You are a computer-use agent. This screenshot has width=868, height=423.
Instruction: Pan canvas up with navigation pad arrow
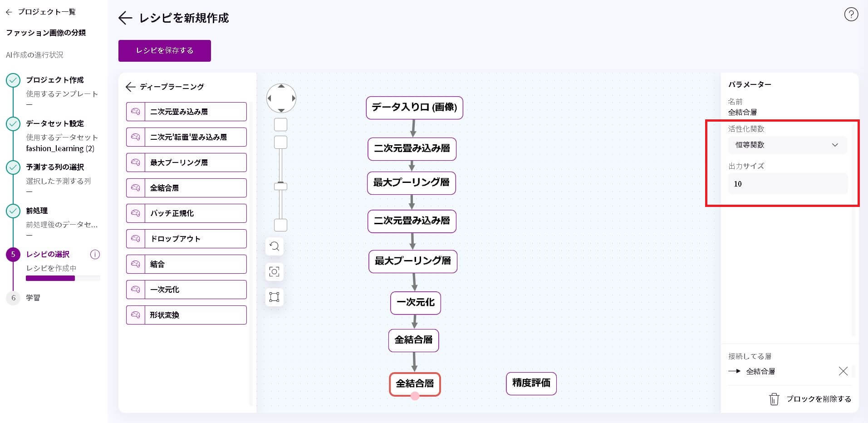[x=281, y=86]
